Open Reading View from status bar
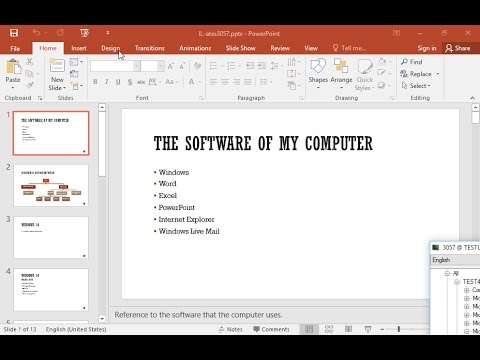Viewport: 480px width, 360px height. 348,329
